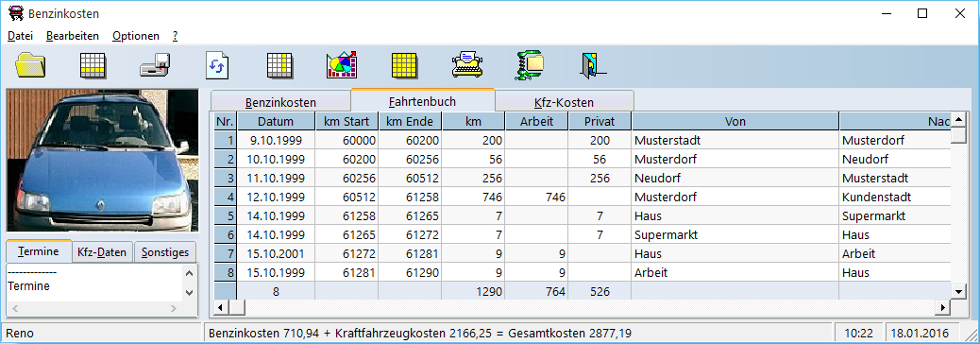Minimize the Benzinkosten window
Viewport: 980px width, 344px height.
(887, 13)
